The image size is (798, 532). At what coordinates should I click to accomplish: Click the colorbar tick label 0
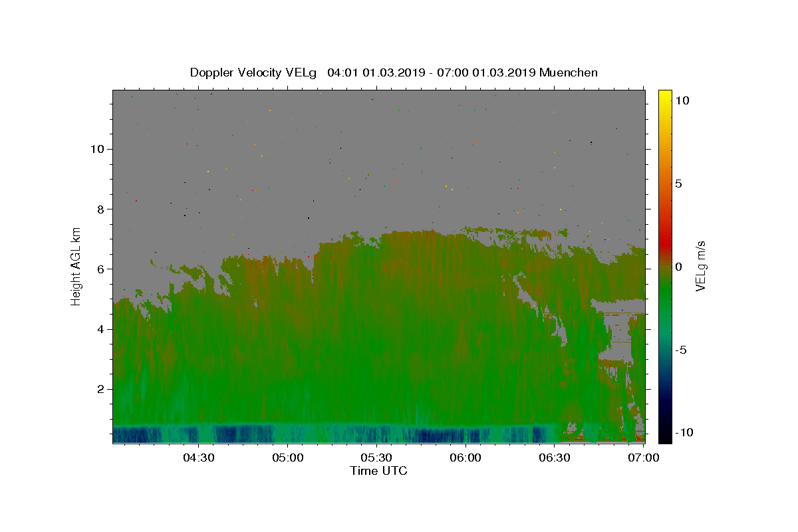click(x=678, y=267)
